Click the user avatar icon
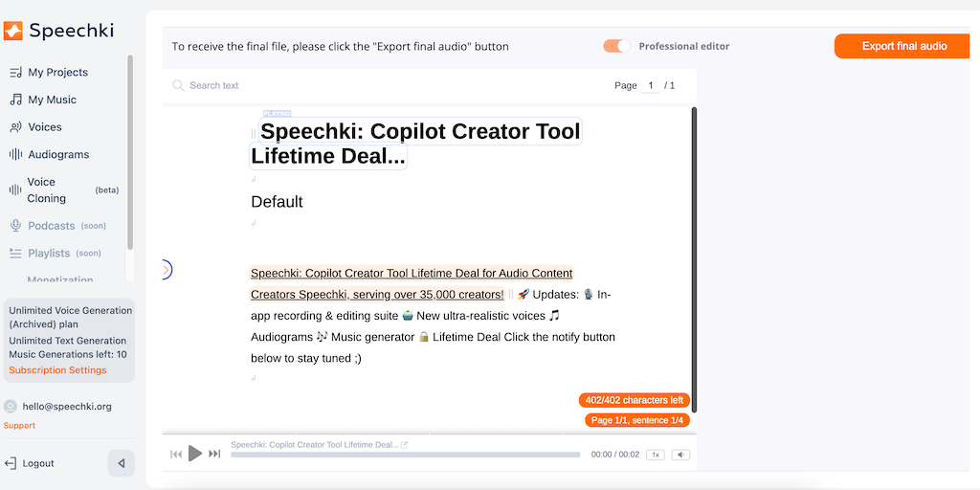This screenshot has height=490, width=980. 10,406
